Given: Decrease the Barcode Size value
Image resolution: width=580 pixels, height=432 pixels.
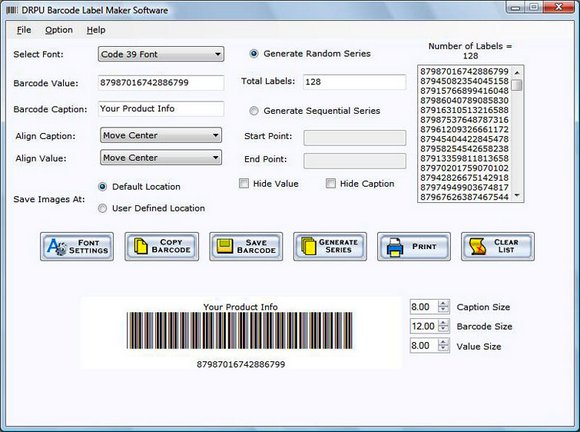Looking at the screenshot, I should pyautogui.click(x=443, y=329).
